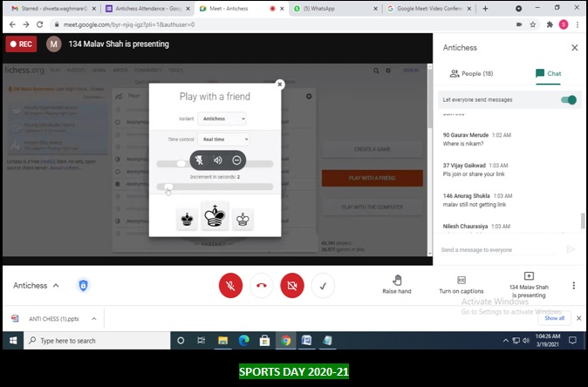Unmute the microphone button
The width and height of the screenshot is (588, 387).
230,286
